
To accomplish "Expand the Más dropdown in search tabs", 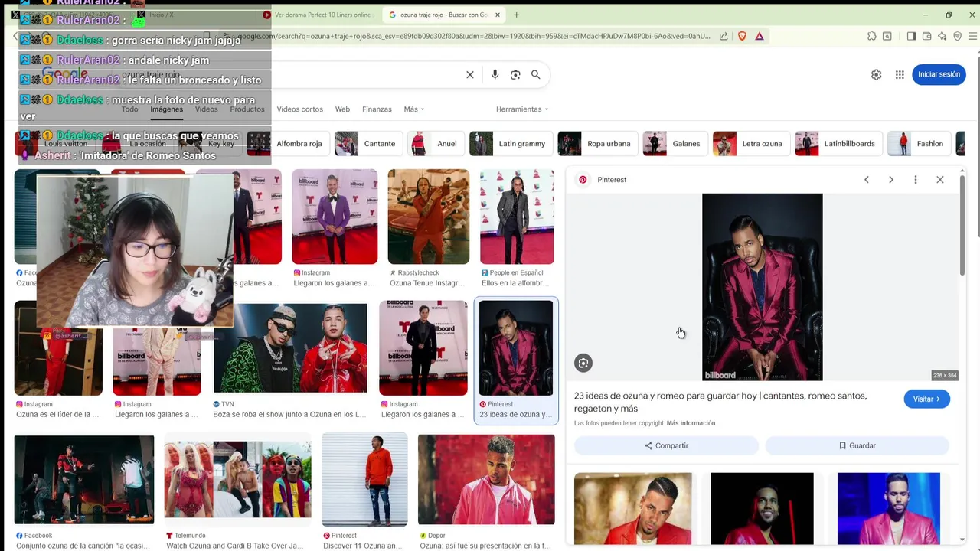I will (414, 109).
